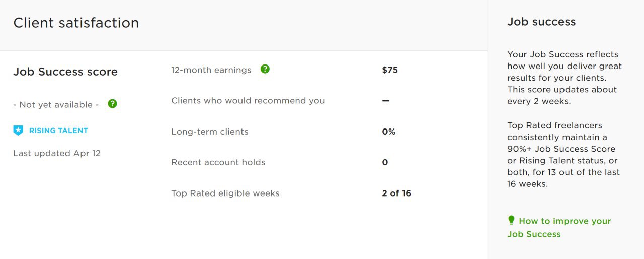Select the $75 earnings value
This screenshot has width=644, height=259.
point(390,70)
